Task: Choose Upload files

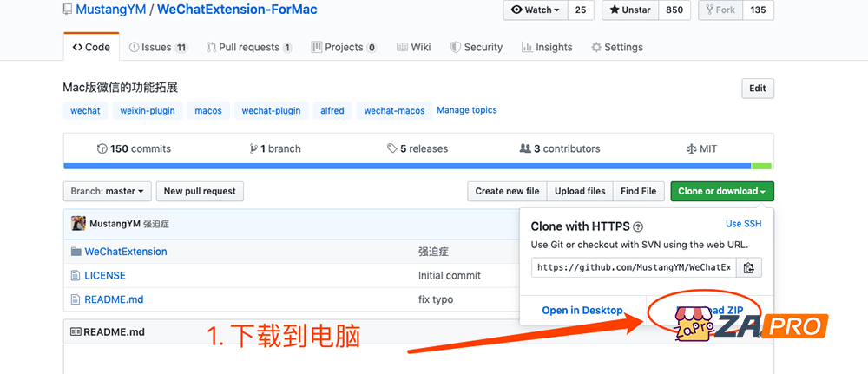Action: tap(580, 192)
